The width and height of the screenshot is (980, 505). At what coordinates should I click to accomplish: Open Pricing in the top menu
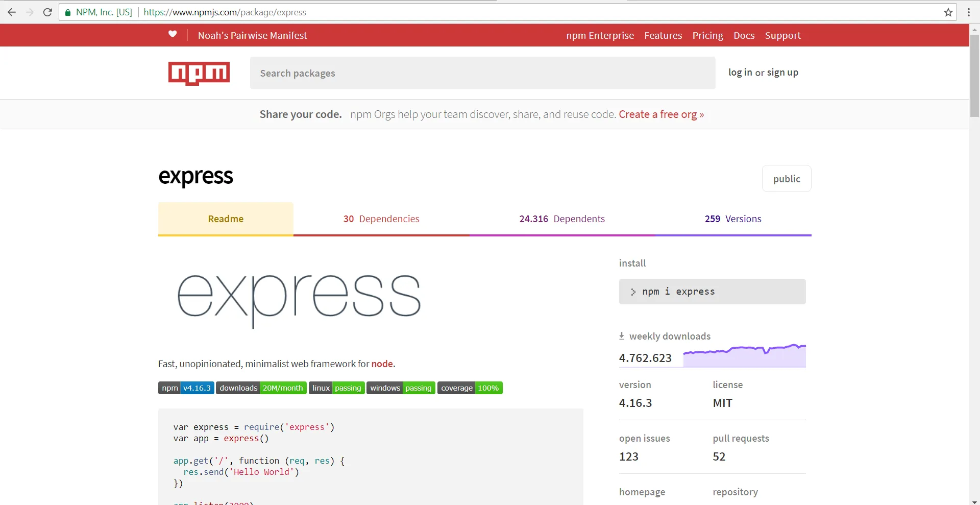[x=708, y=35]
